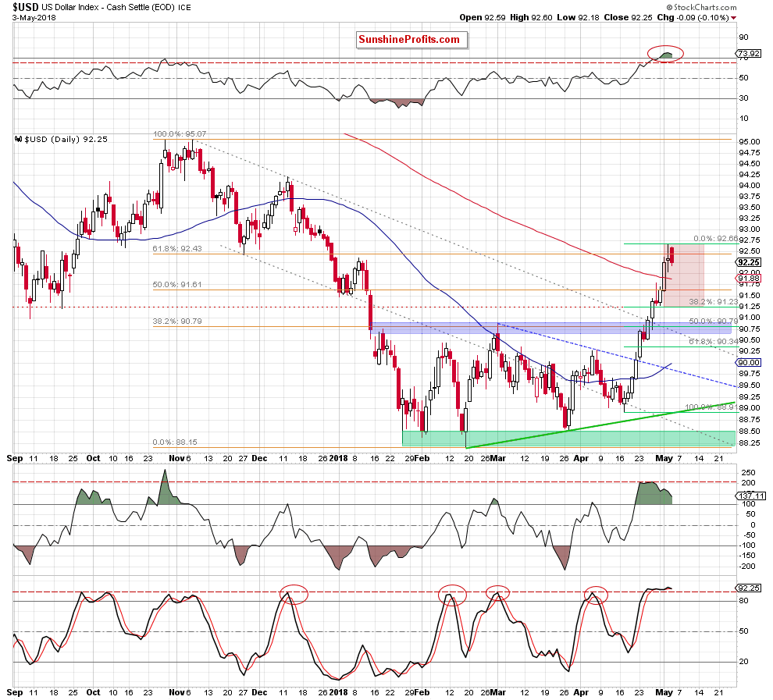Select the 'Open 92.59' value

coord(483,17)
